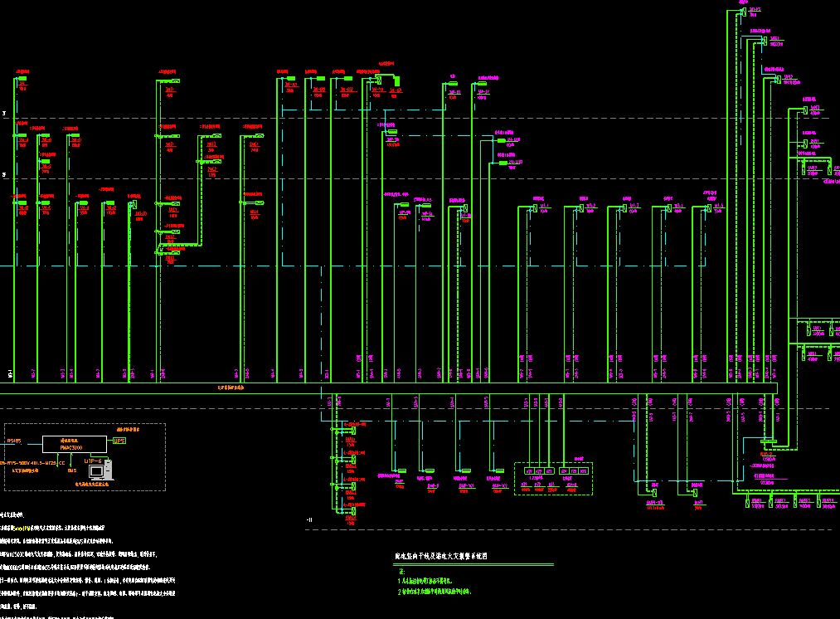The image size is (840, 619).
Task: Select the floor label -1 near the bottom dashed line
Action: point(309,520)
